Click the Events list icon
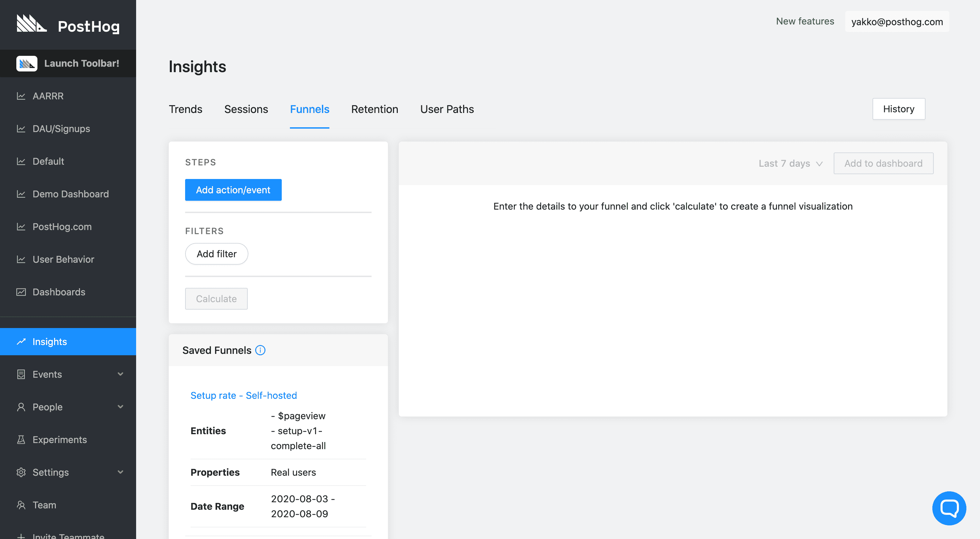 21,374
